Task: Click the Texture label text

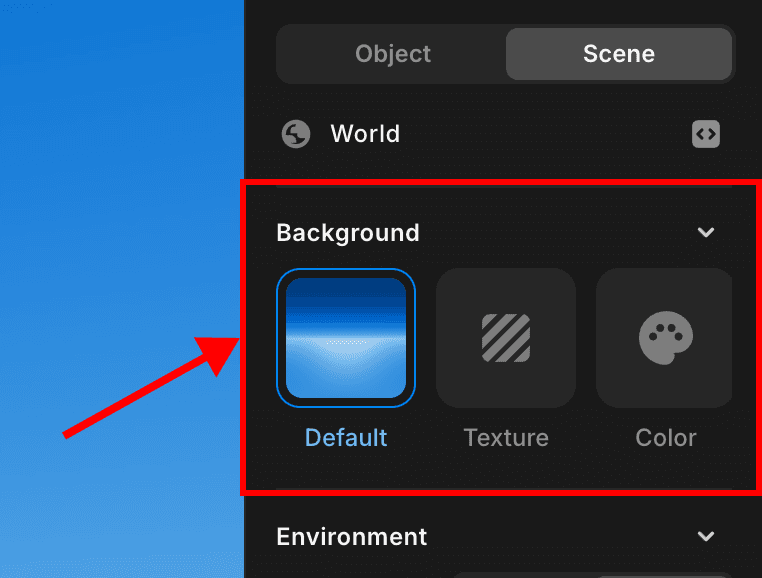Action: [506, 438]
